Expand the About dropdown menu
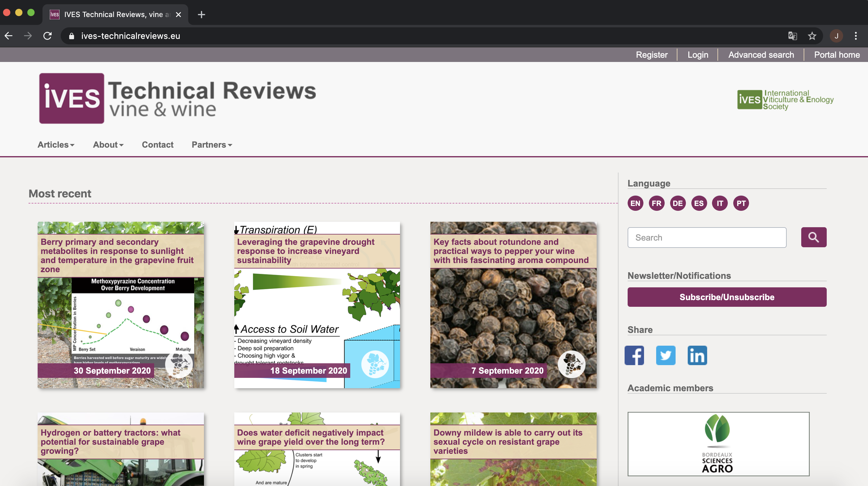The width and height of the screenshot is (868, 486). (108, 144)
